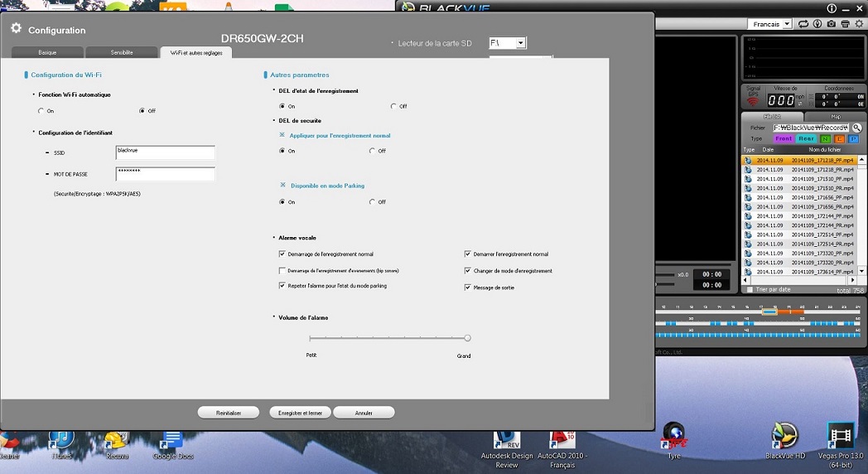This screenshot has width=868, height=474.
Task: Click the printer icon in BlackVue toolbar
Action: pos(846,24)
